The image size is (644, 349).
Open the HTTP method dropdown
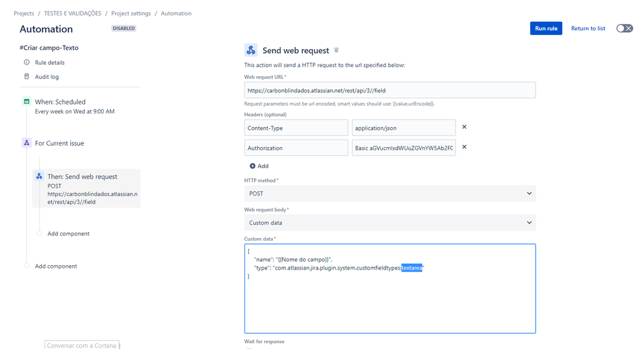pos(390,194)
